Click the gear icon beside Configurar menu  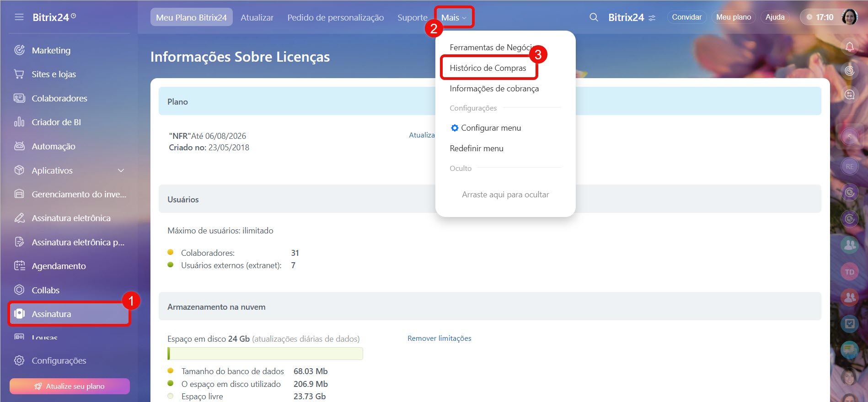455,128
